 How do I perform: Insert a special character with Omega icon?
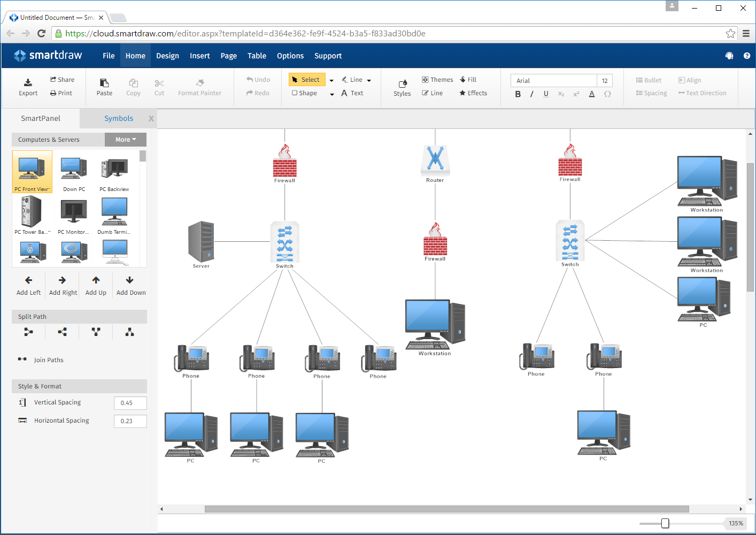pos(607,94)
